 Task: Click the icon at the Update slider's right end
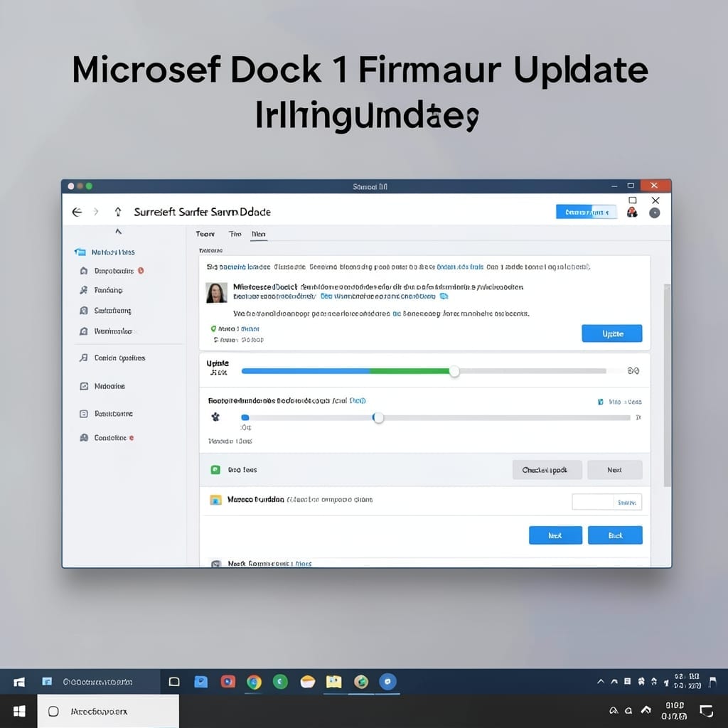tap(633, 370)
